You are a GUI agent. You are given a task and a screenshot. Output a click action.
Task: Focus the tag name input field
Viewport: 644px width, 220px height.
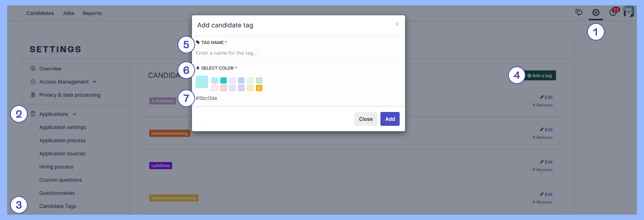coord(298,53)
